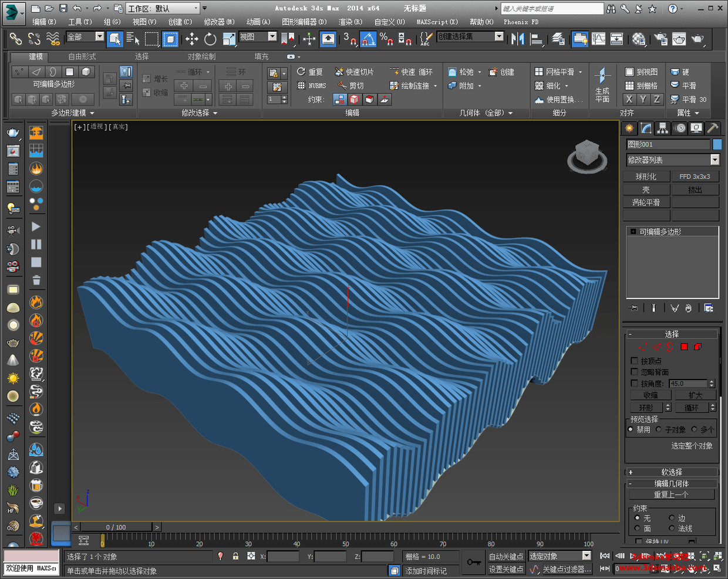Click the 图形001 object name field
This screenshot has height=579, width=728.
[668, 144]
